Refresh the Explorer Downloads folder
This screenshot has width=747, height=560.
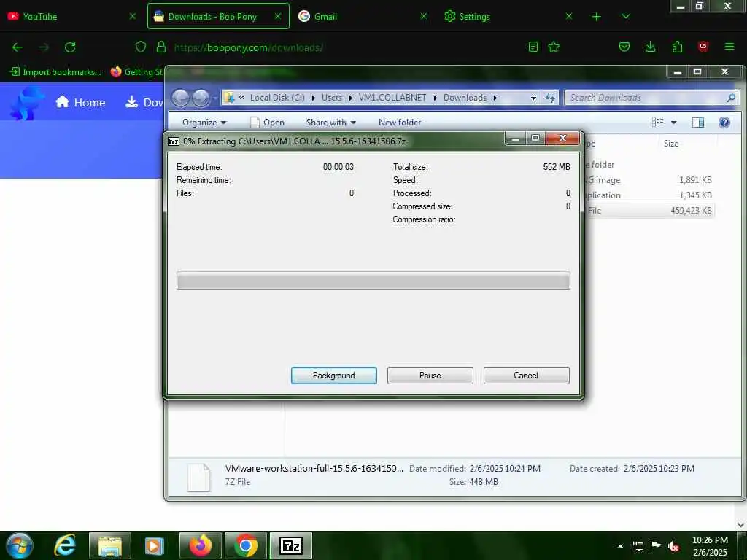click(x=550, y=98)
